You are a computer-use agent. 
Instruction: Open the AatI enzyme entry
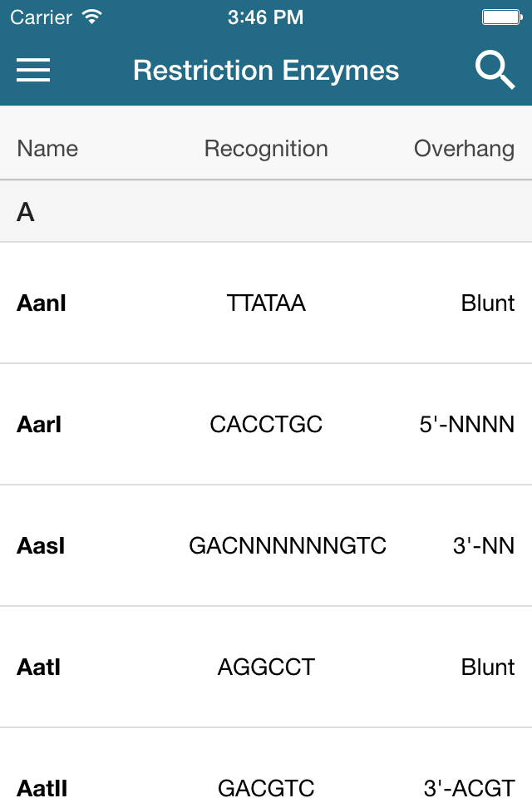266,666
